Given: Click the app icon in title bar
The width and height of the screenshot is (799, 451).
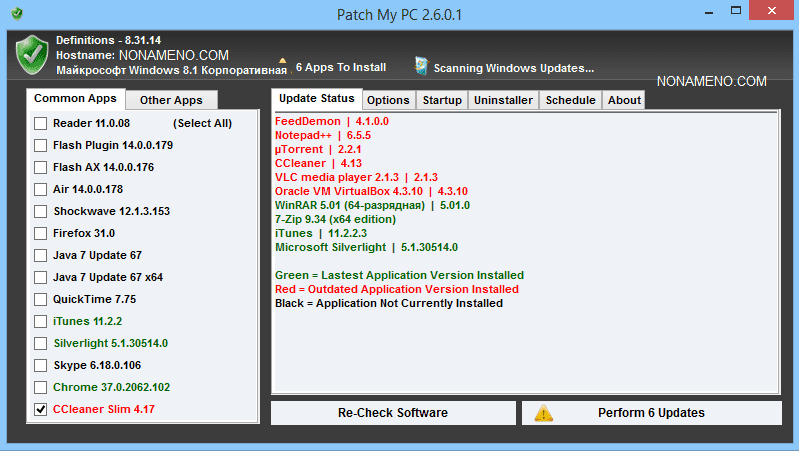Looking at the screenshot, I should 12,14.
